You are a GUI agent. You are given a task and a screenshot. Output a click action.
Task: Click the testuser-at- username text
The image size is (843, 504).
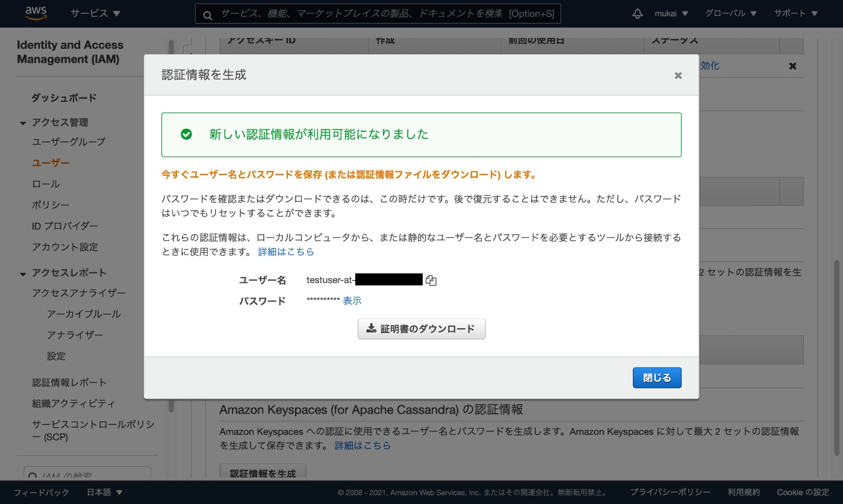point(331,280)
